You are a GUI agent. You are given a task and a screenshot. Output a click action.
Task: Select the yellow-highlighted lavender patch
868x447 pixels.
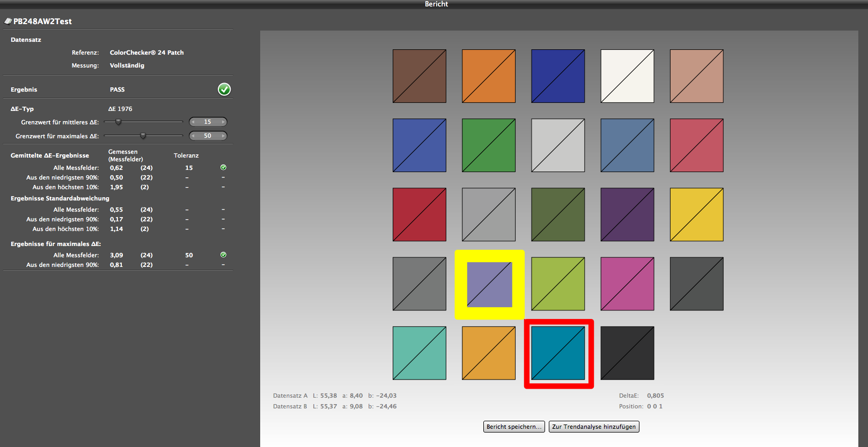pos(489,284)
